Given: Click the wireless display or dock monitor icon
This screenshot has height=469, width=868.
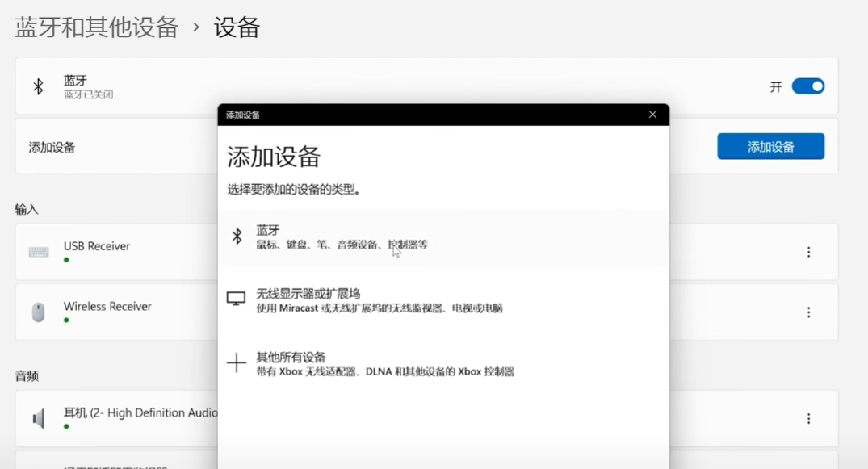Looking at the screenshot, I should (237, 298).
